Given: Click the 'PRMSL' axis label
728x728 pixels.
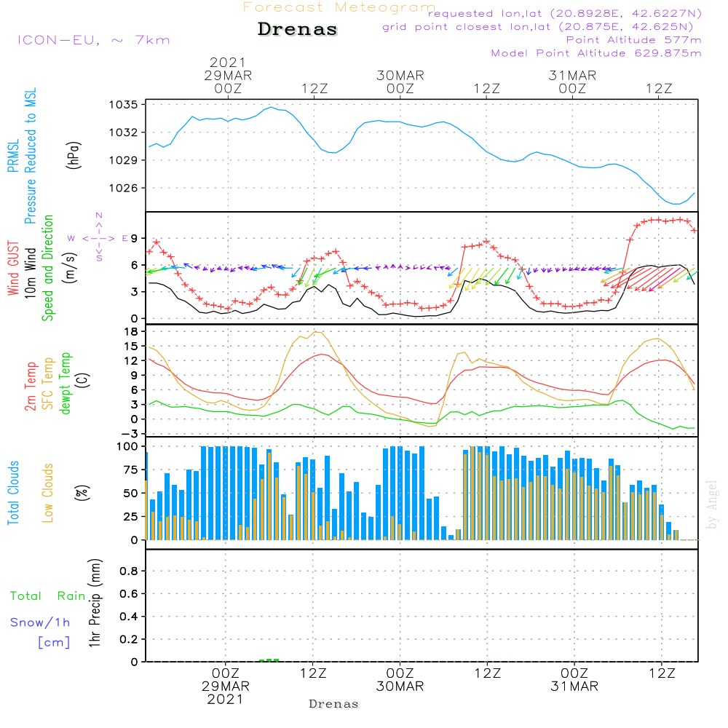Looking at the screenshot, I should [13, 156].
